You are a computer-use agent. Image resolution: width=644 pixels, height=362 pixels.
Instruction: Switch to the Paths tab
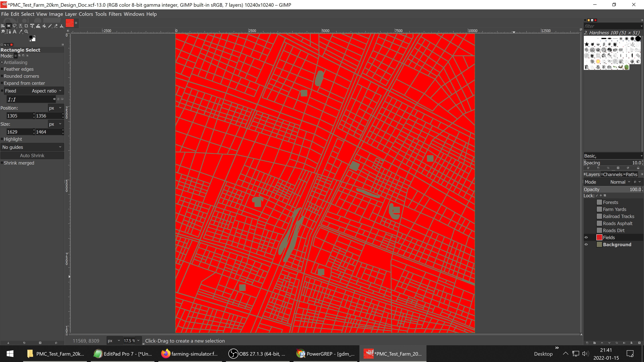pos(630,174)
